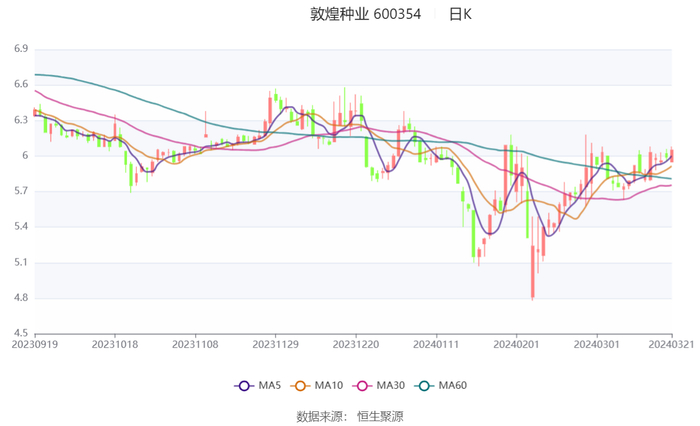Click the 20230919 date on the x-axis

coord(35,342)
